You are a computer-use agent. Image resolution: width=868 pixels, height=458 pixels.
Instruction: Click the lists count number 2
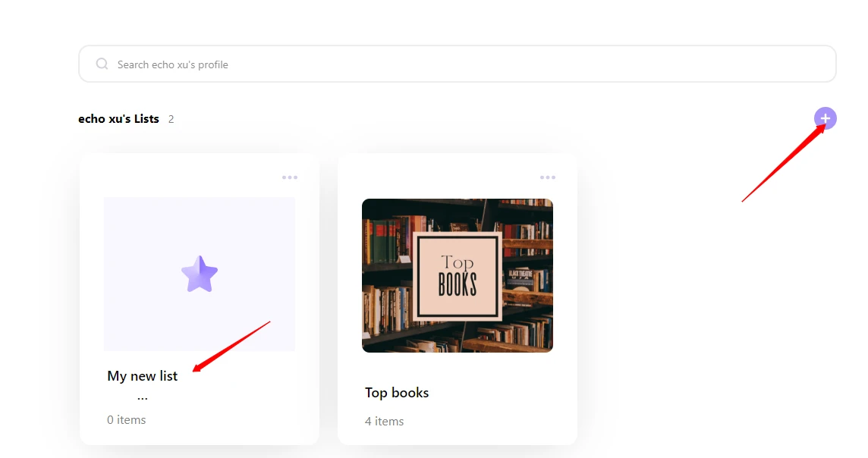pyautogui.click(x=171, y=120)
